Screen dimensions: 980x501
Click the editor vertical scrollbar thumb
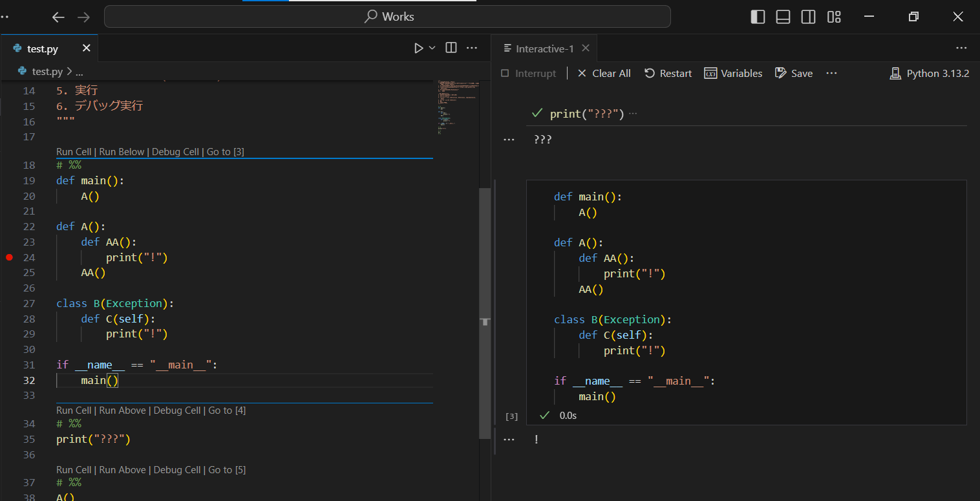click(485, 314)
